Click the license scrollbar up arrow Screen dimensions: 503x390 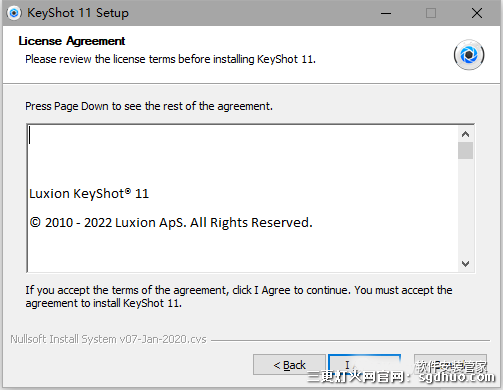tap(465, 134)
